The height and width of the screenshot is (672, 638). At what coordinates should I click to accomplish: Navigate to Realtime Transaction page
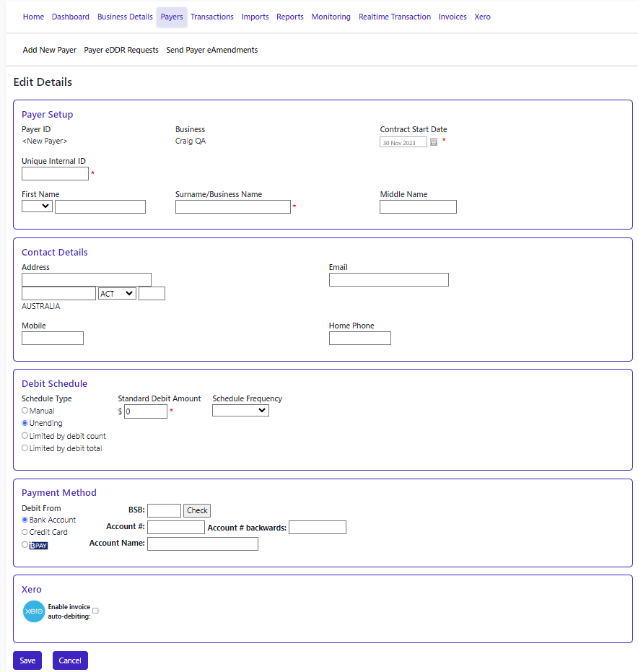(395, 17)
